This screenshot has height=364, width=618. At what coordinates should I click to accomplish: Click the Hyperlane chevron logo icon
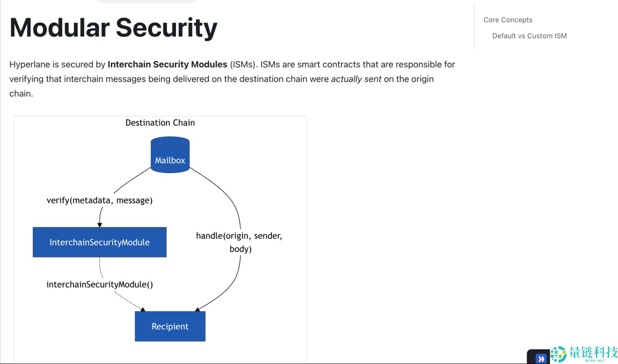[541, 358]
